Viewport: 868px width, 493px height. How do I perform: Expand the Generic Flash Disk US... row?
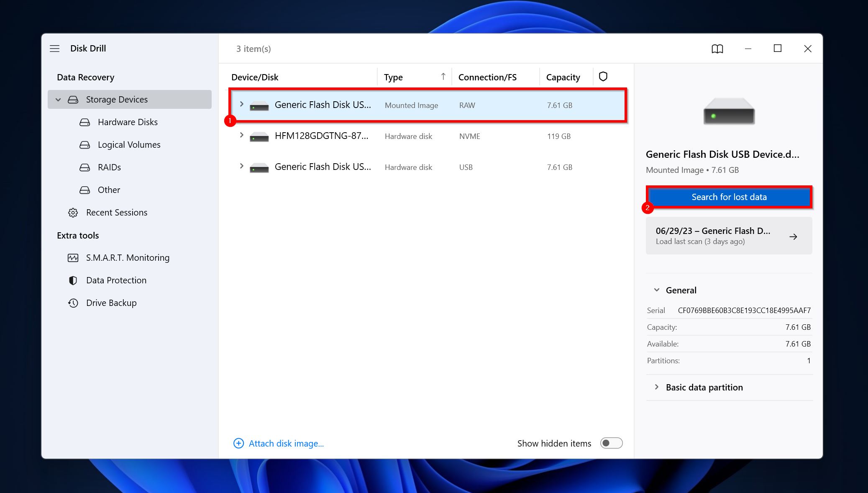point(241,104)
